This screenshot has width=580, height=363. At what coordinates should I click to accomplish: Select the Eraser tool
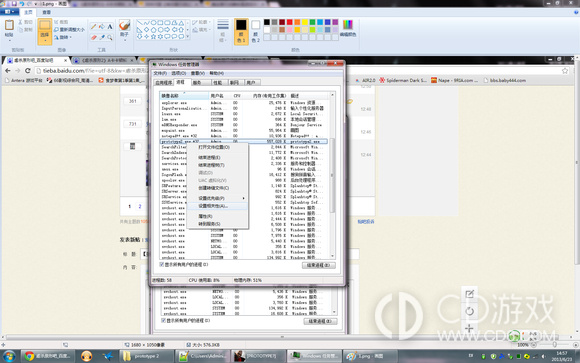pyautogui.click(x=94, y=37)
